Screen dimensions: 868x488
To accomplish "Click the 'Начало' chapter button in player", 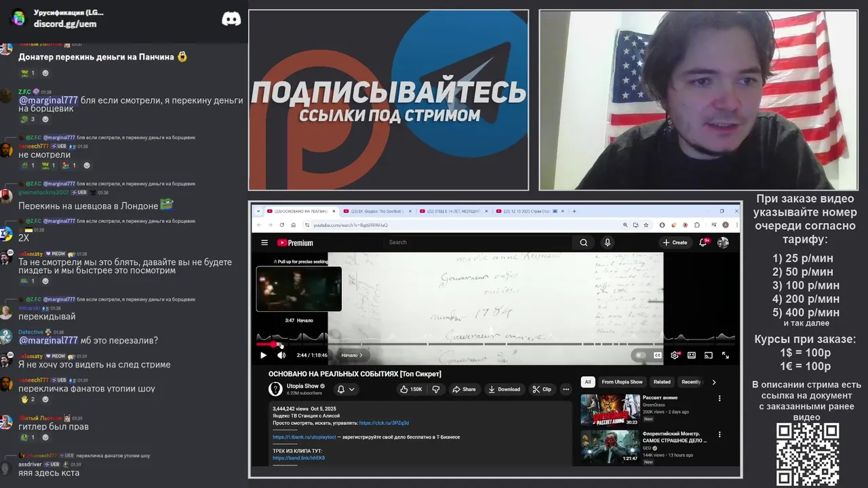I will click(351, 355).
